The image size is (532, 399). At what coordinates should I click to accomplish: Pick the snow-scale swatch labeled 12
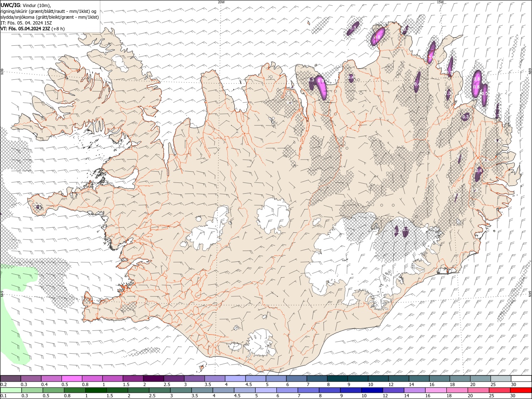point(399,379)
